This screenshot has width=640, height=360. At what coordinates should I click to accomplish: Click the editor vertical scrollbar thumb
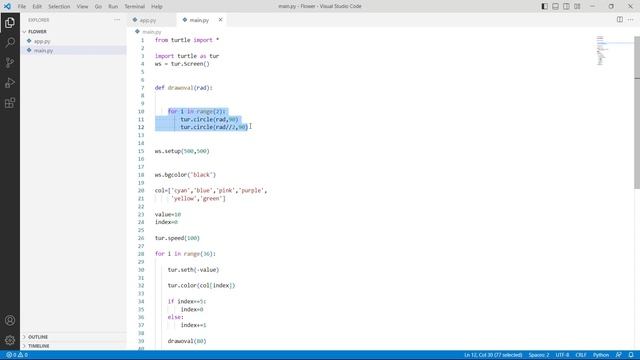(x=637, y=112)
